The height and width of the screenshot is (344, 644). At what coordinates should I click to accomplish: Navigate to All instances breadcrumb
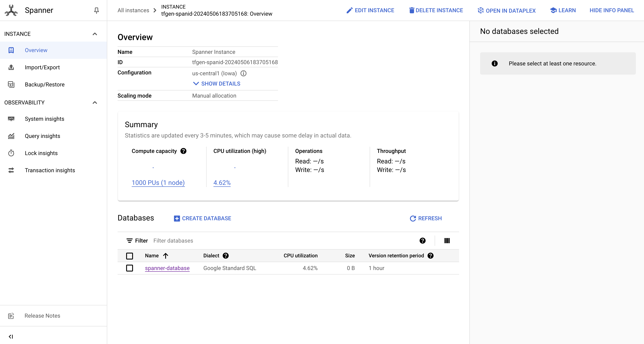tap(133, 10)
